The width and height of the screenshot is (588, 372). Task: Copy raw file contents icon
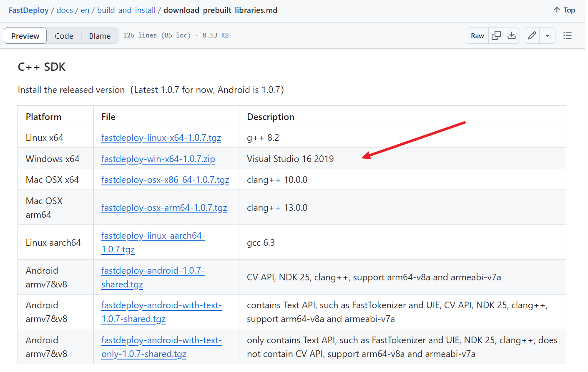496,36
